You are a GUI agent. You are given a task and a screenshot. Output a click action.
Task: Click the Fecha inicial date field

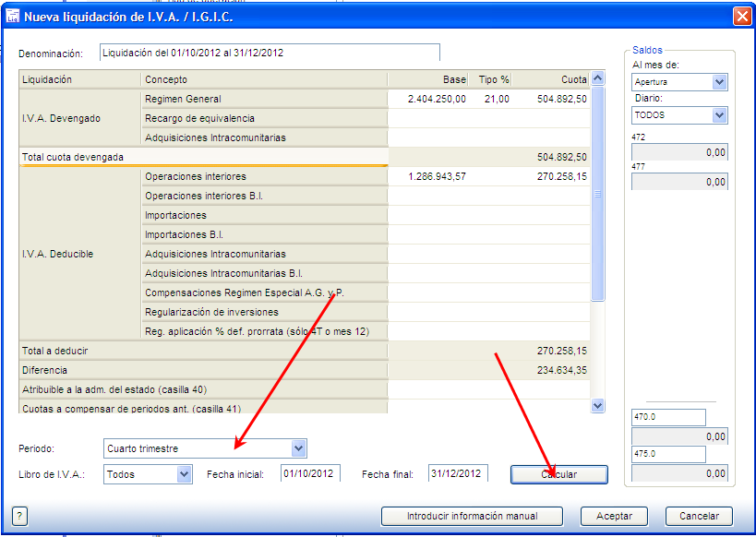pyautogui.click(x=310, y=473)
